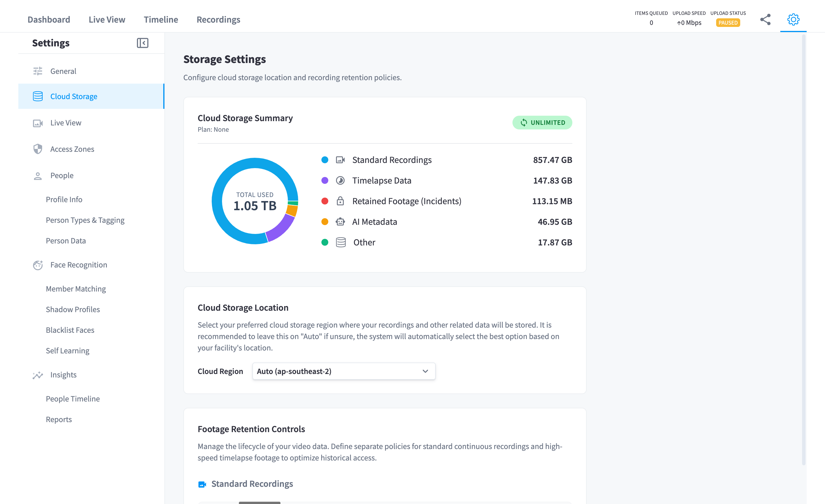825x504 pixels.
Task: Open Person Data sub-item
Action: click(66, 241)
